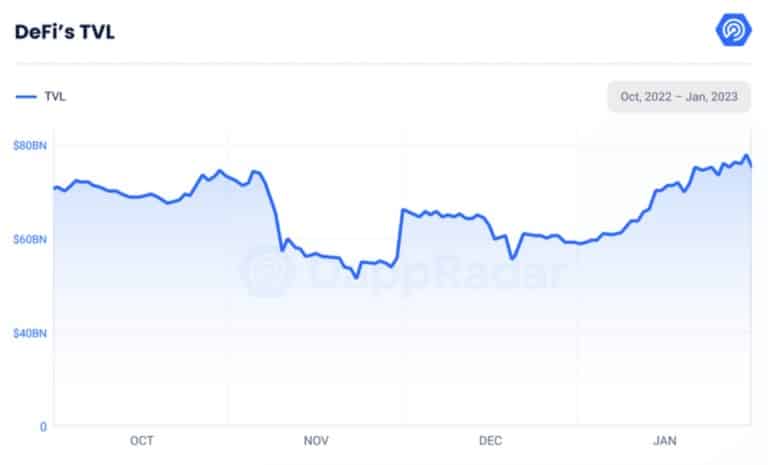Click the DappRadar watermark in the chart center

tap(404, 271)
